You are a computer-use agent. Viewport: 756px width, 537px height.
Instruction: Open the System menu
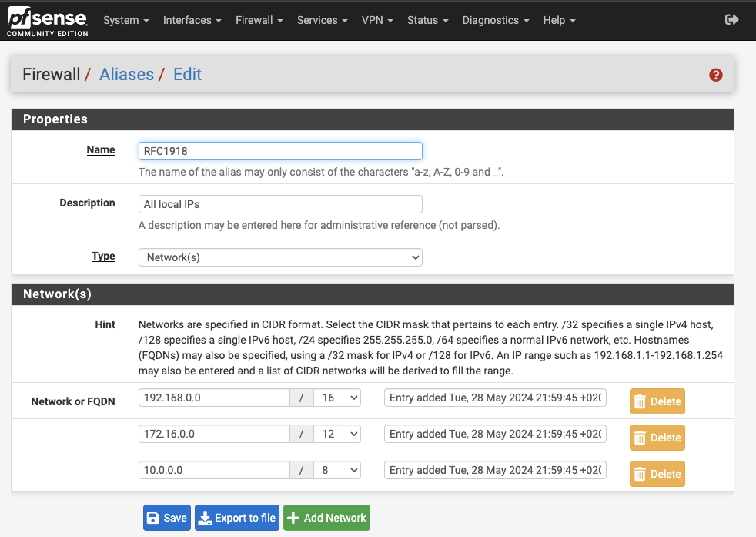coord(125,20)
